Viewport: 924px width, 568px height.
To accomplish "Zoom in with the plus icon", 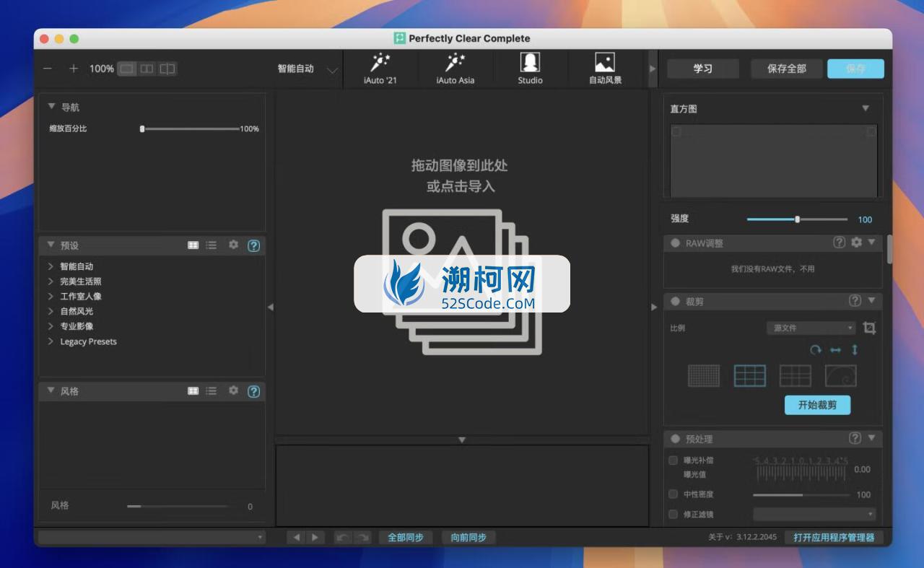I will coord(74,69).
